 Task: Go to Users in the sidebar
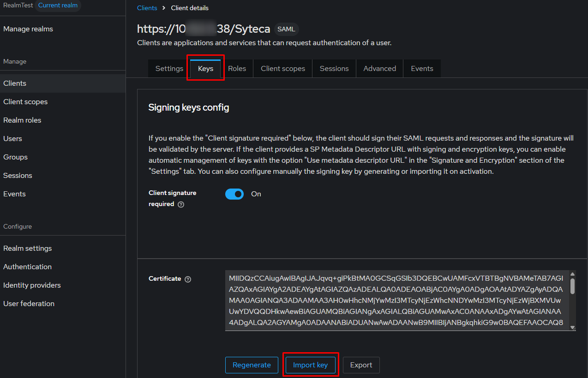click(12, 139)
